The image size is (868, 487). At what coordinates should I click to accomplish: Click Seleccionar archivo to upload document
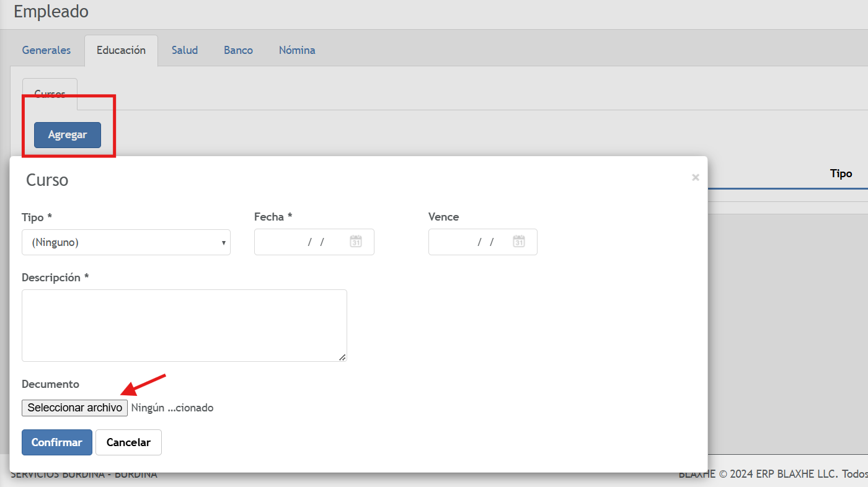pos(74,408)
